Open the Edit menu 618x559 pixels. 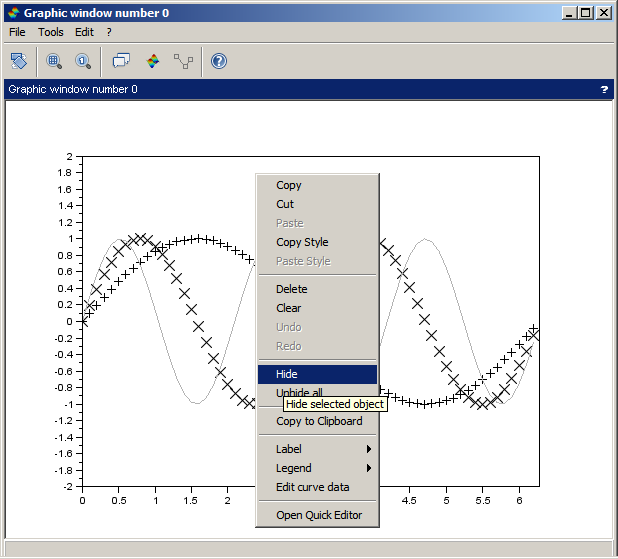[x=84, y=32]
